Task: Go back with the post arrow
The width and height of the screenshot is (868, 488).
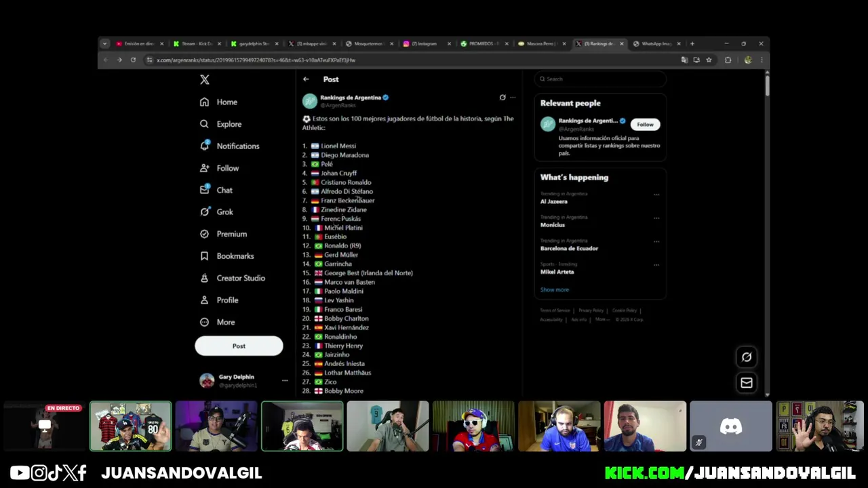Action: 306,79
